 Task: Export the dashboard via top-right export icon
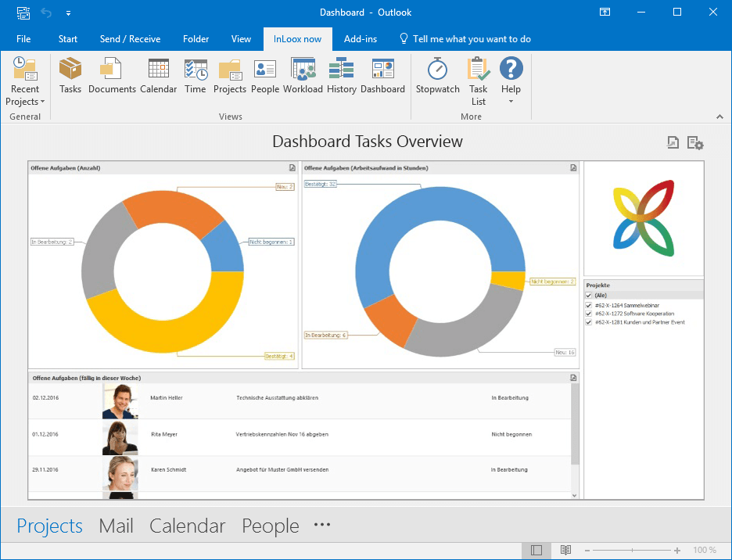(673, 142)
